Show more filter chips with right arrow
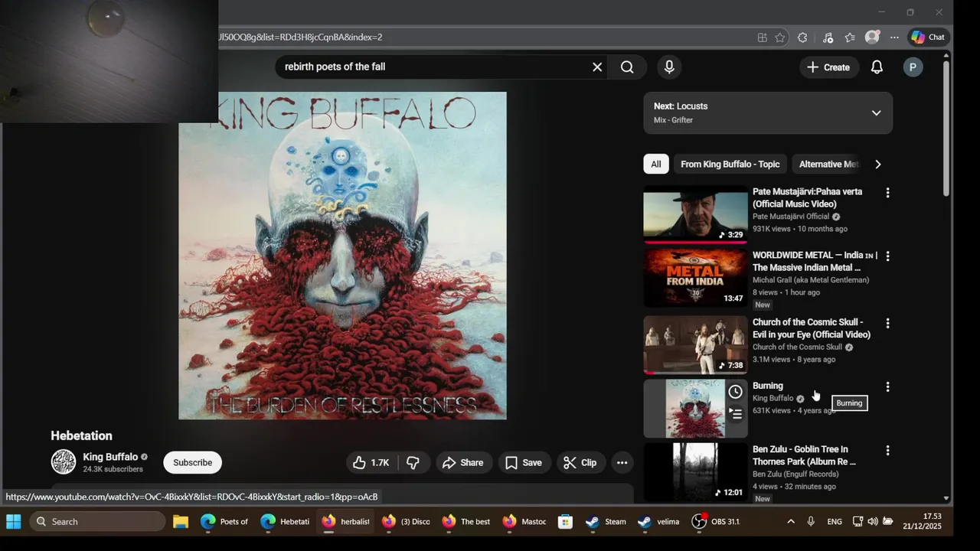Viewport: 980px width, 551px height. point(877,165)
